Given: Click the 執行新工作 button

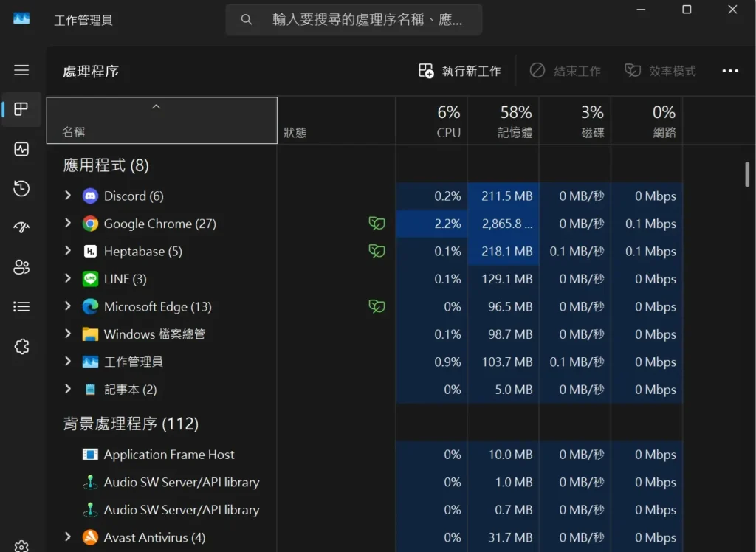Looking at the screenshot, I should (x=461, y=71).
